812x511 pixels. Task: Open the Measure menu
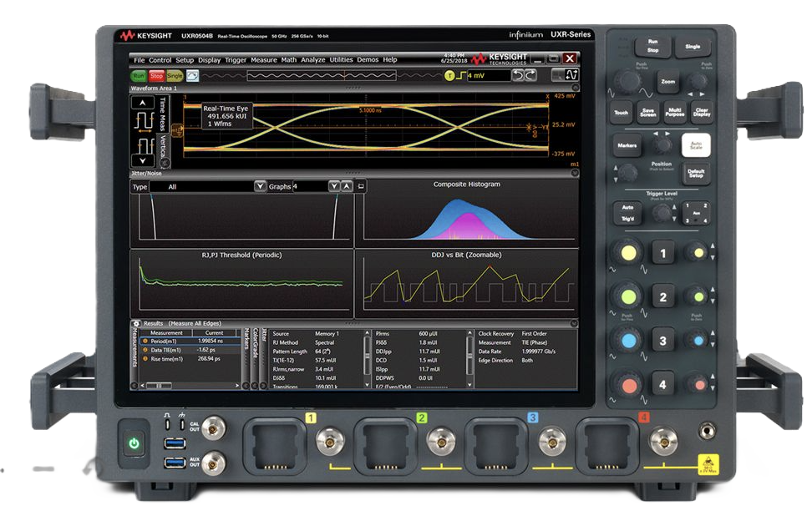pos(263,60)
